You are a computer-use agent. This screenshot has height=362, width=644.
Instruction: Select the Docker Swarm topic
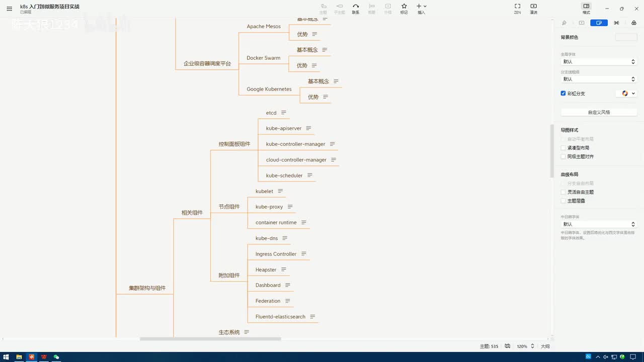[264, 58]
